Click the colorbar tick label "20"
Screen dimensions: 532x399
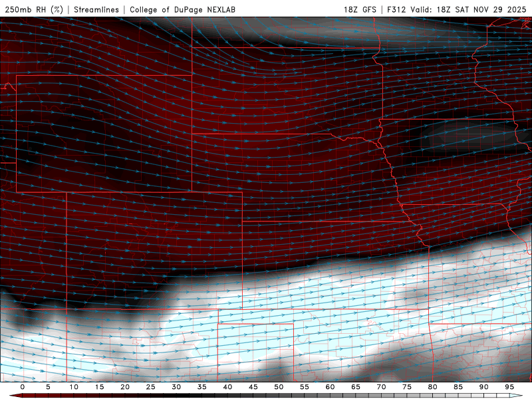coord(125,387)
